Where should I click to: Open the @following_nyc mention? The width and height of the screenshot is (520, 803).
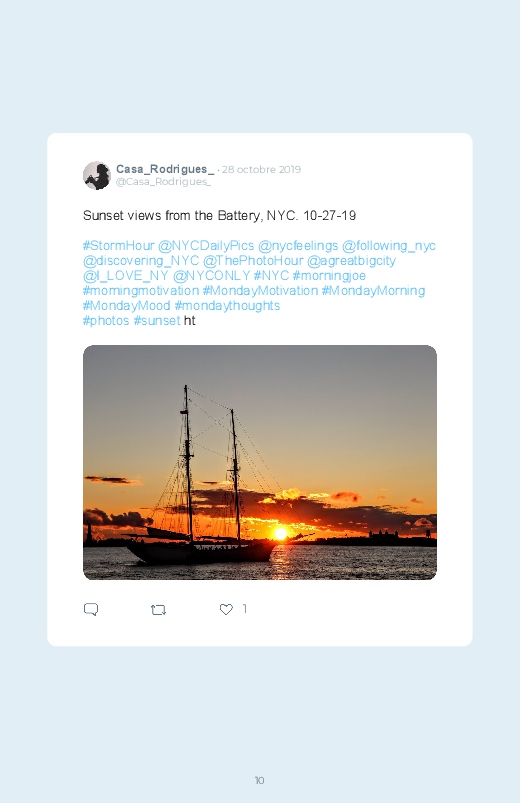(x=388, y=246)
